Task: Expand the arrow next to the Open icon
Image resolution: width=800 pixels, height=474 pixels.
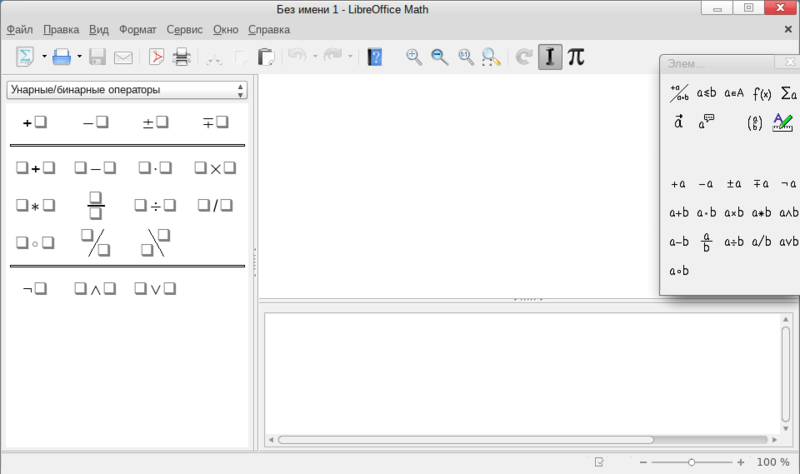Action: (x=79, y=57)
